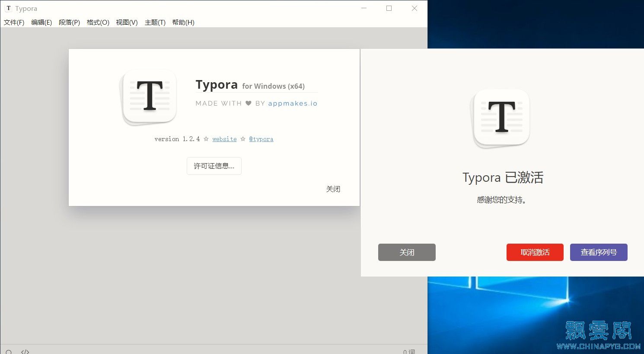Visit the appmakes.io link
The image size is (644, 354).
(293, 103)
